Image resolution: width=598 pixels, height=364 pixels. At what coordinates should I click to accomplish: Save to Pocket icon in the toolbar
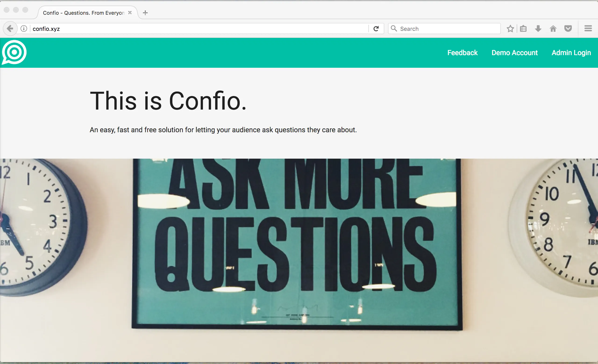tap(568, 29)
